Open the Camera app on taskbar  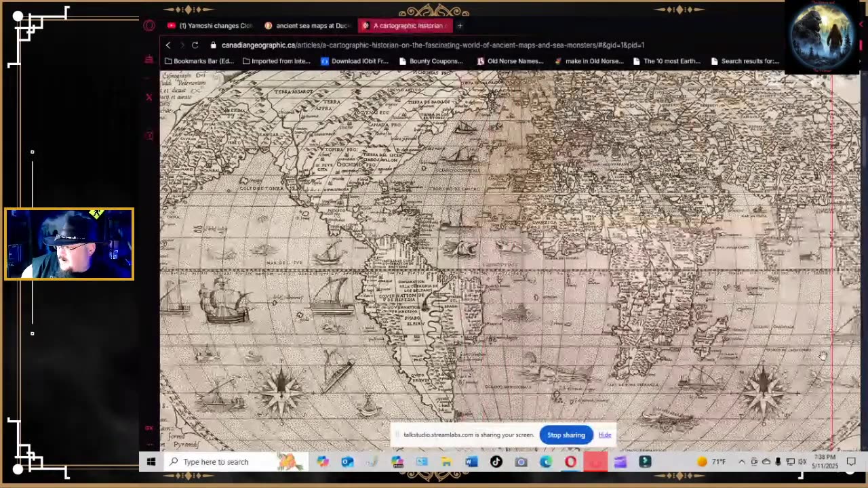coord(521,462)
